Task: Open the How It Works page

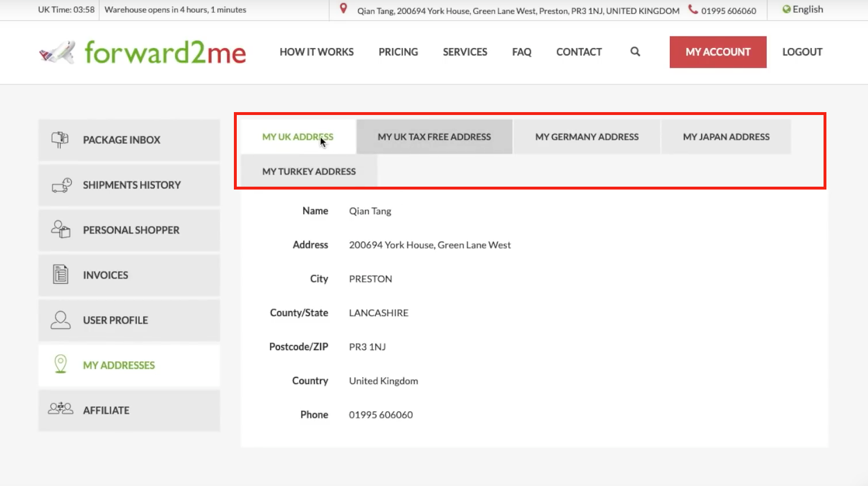Action: (x=316, y=52)
